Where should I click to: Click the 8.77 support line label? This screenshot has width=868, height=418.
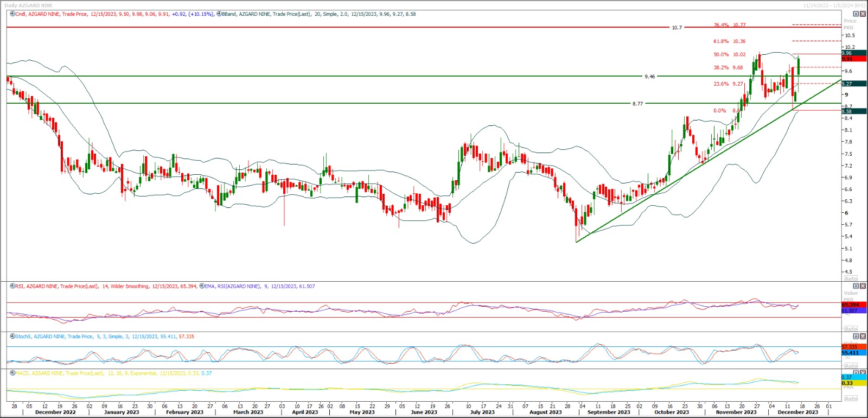coord(637,104)
